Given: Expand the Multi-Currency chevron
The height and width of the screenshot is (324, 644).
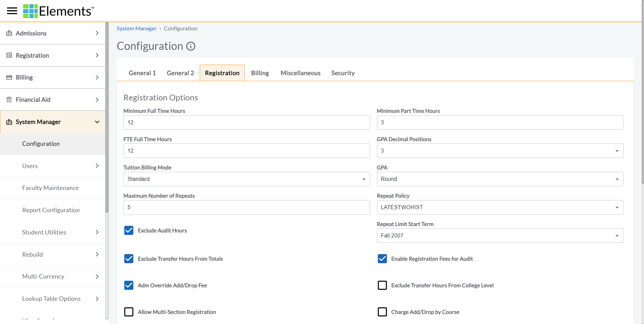Looking at the screenshot, I should [x=97, y=277].
